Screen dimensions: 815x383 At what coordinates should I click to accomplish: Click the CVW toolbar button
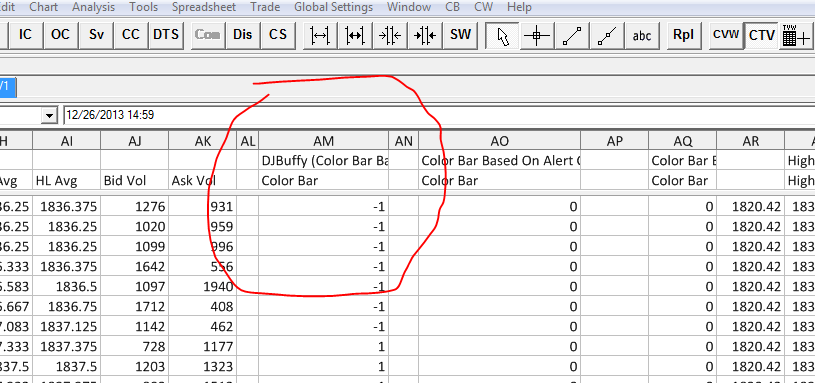pos(726,35)
